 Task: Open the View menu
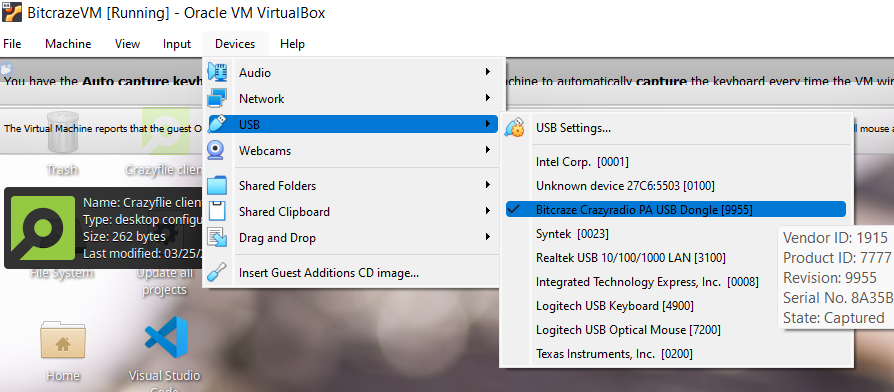[x=127, y=44]
